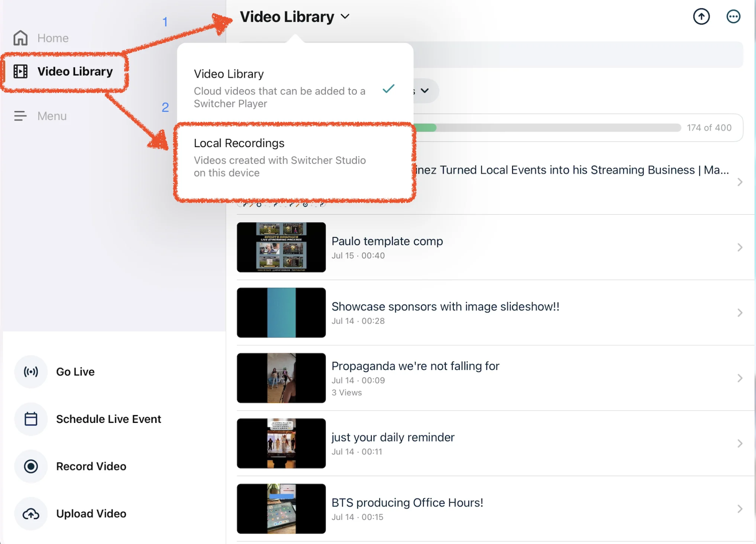Click the checkmark beside Video Library option
This screenshot has width=756, height=544.
pos(388,89)
